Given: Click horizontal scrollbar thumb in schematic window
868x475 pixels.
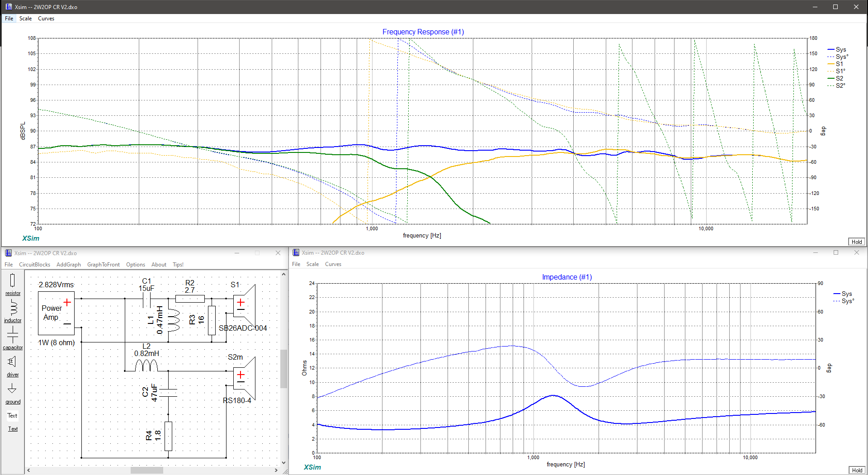Looking at the screenshot, I should point(147,470).
